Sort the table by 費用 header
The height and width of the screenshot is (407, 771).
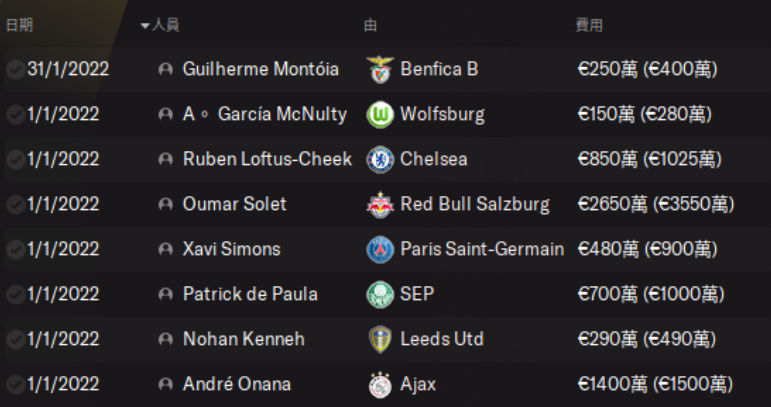pos(589,25)
